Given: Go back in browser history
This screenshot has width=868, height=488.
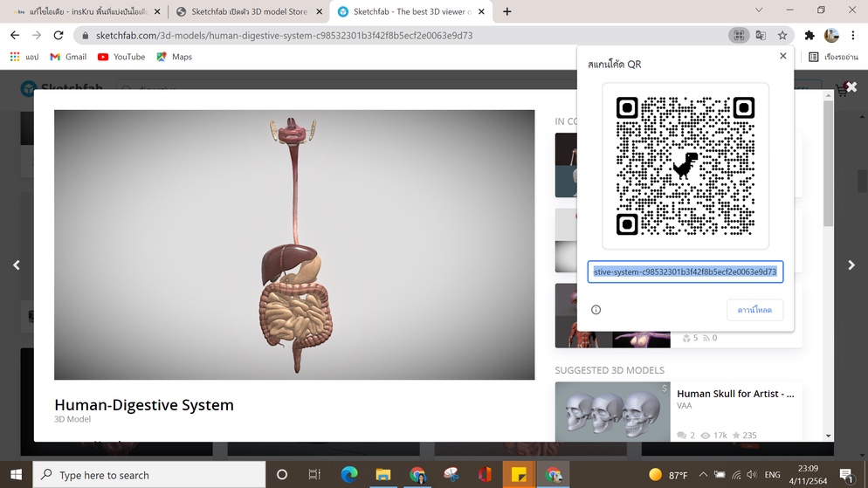Looking at the screenshot, I should point(15,36).
